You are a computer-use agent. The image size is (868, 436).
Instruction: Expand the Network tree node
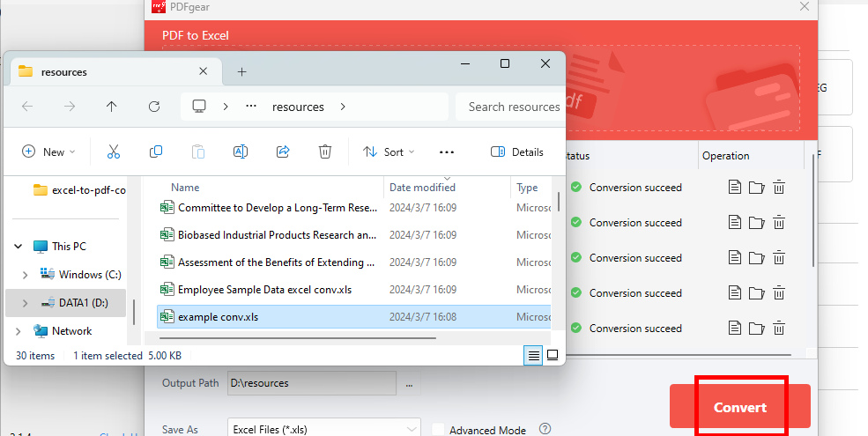pyautogui.click(x=19, y=331)
